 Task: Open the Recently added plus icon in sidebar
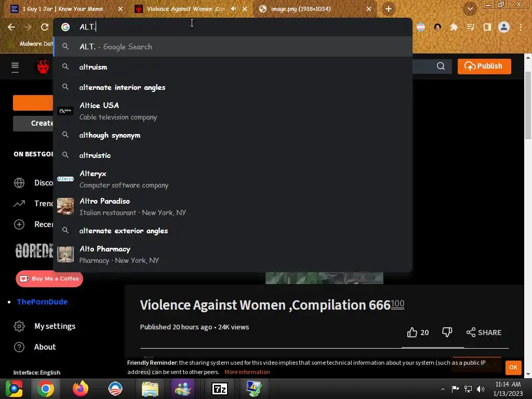click(x=19, y=224)
